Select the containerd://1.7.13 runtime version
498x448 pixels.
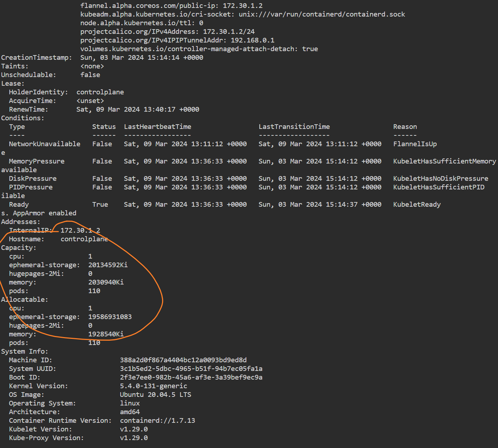tap(157, 421)
